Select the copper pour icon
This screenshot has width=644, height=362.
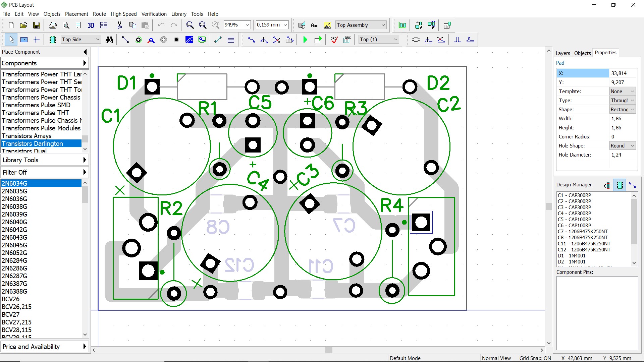click(x=189, y=40)
